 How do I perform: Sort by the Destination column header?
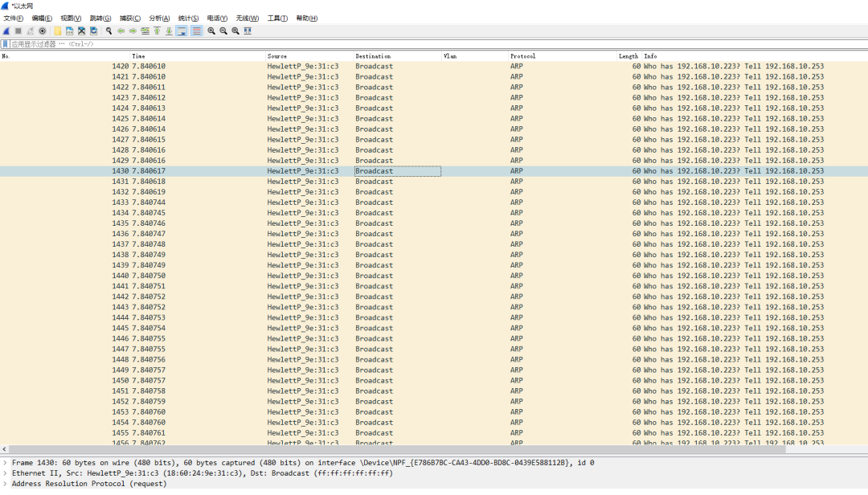(398, 56)
